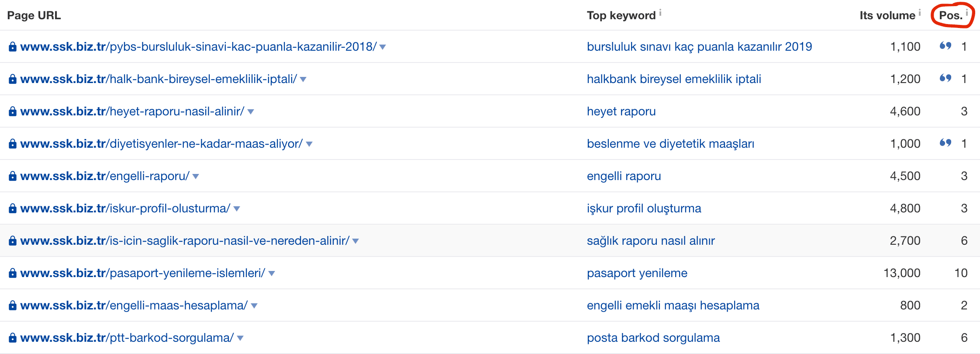Sort by the Pos. column header

coord(951,15)
